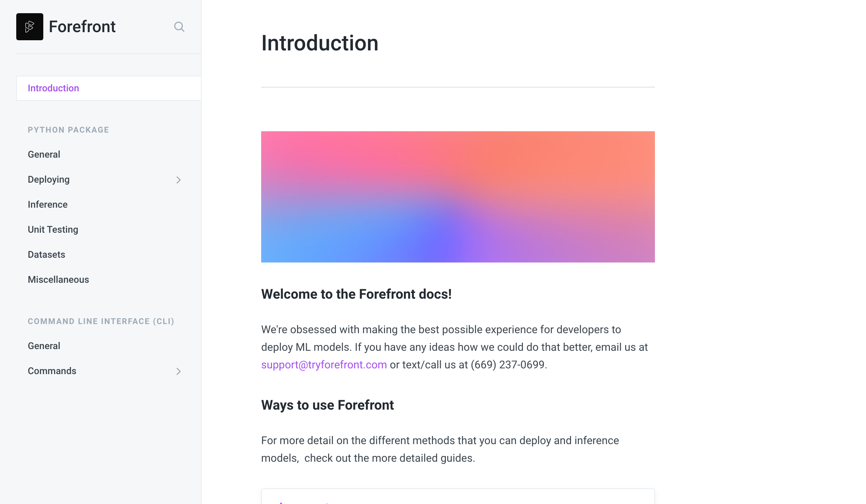Viewport: 866px width, 504px height.
Task: Click the Forefront logo icon
Action: pos(29,27)
